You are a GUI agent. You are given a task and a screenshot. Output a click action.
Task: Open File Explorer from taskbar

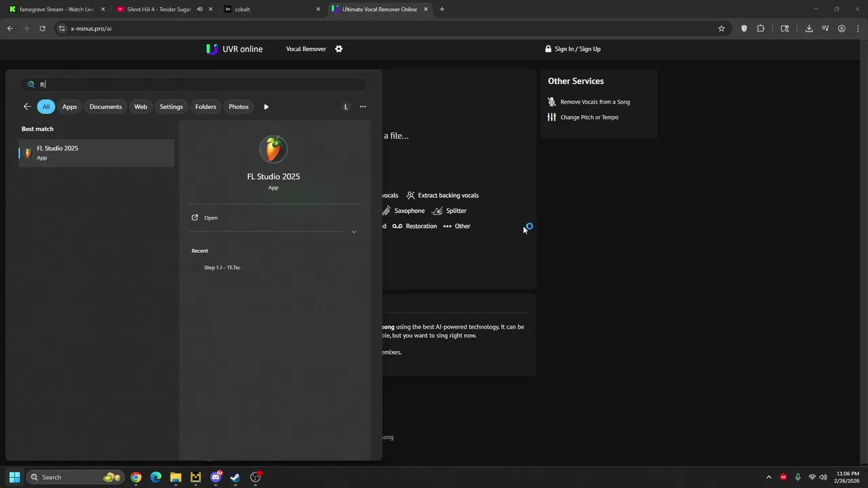coord(176,477)
